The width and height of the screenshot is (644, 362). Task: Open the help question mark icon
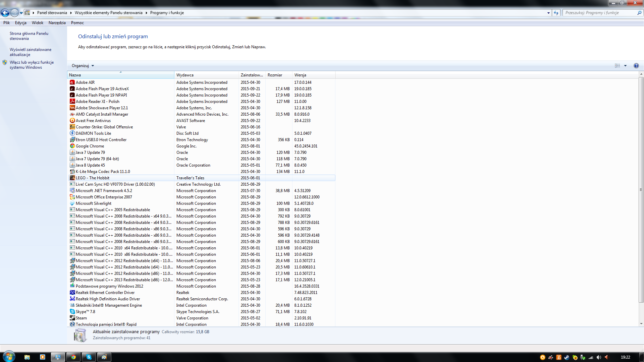pos(636,66)
